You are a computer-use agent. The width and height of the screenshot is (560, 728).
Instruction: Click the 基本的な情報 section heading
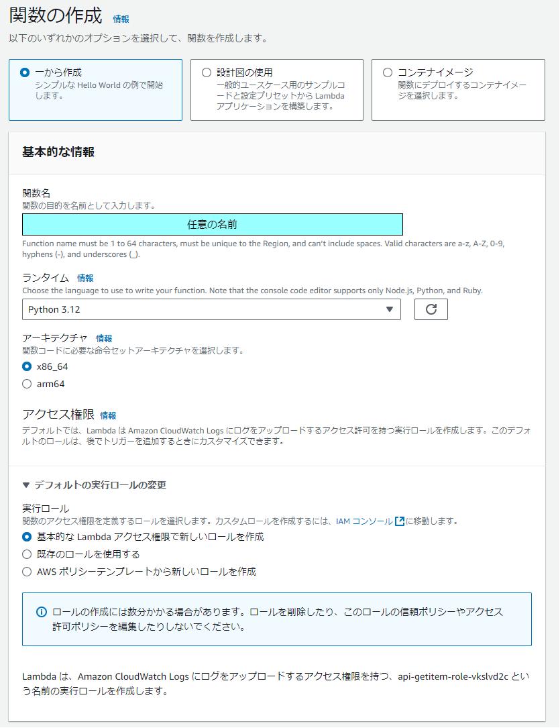tap(58, 152)
